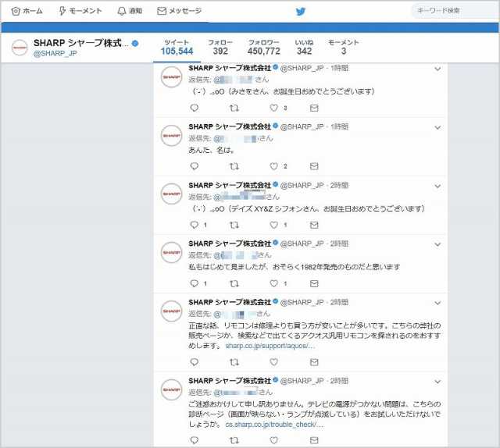Open the ホーム menu item
Image resolution: width=500 pixels, height=448 pixels.
pyautogui.click(x=27, y=11)
